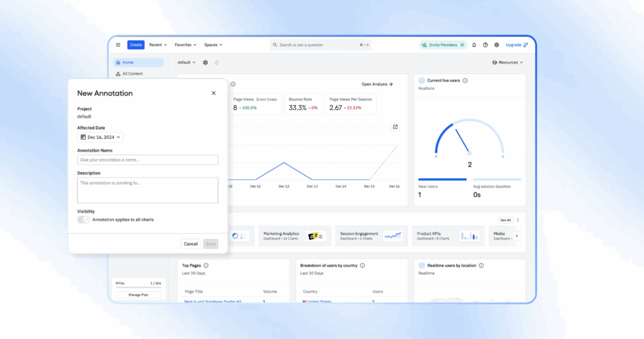Screen dimensions: 644x339
Task: Expand the default project dropdown
Action: tap(186, 62)
